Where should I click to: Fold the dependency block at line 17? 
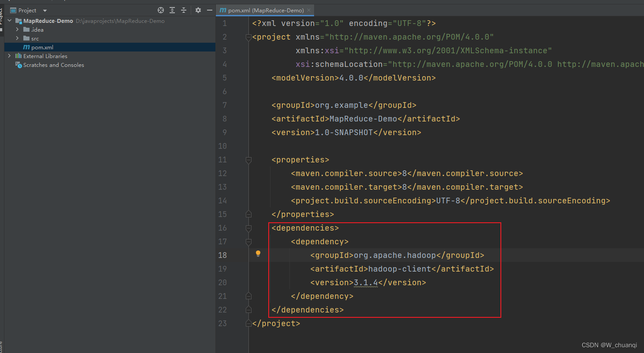point(248,242)
